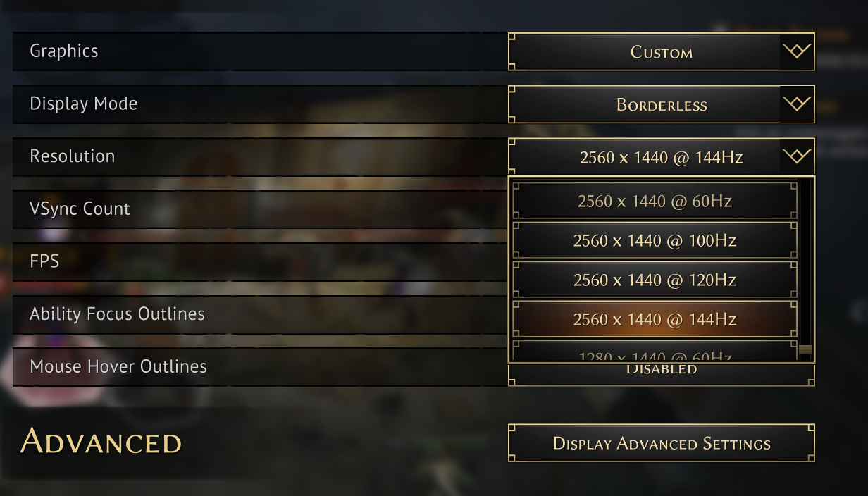Select 2560 x 1440 @ 120Hz resolution
868x496 pixels.
tap(655, 280)
